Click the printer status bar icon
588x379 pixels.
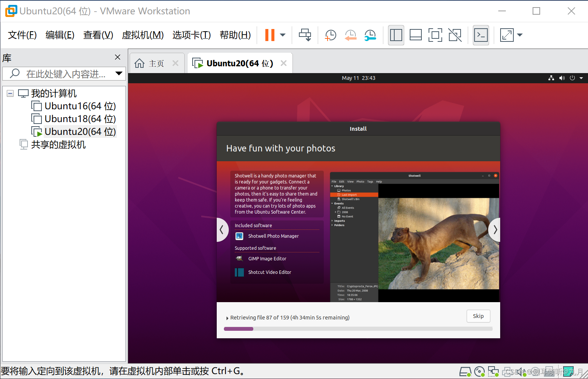[x=507, y=372]
